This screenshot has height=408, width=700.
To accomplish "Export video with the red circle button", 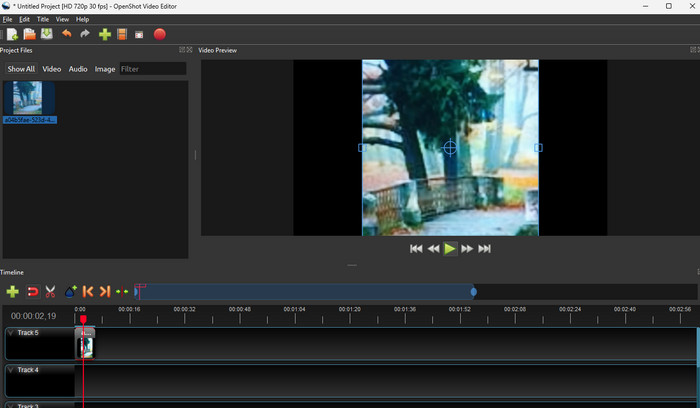I will pyautogui.click(x=159, y=34).
